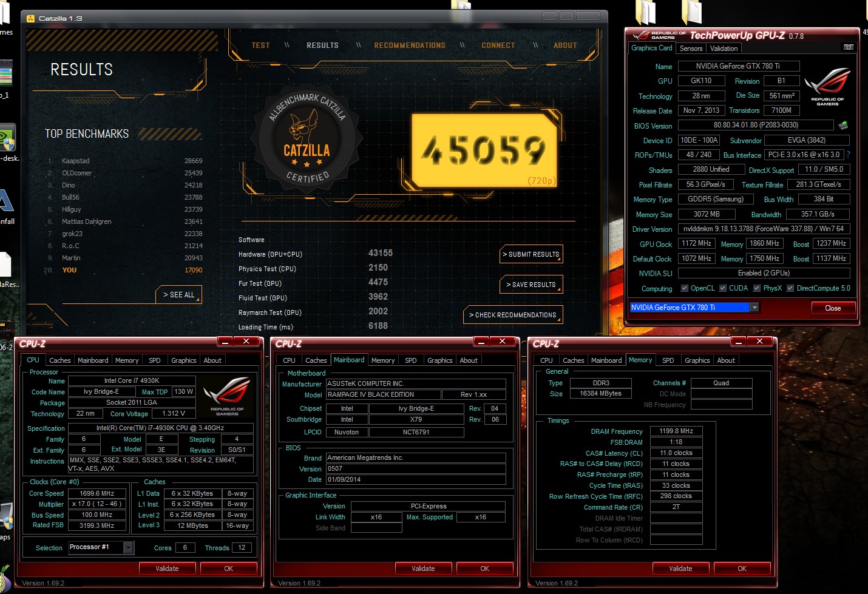
Task: Toggle the OpenCL checkbox
Action: point(685,288)
